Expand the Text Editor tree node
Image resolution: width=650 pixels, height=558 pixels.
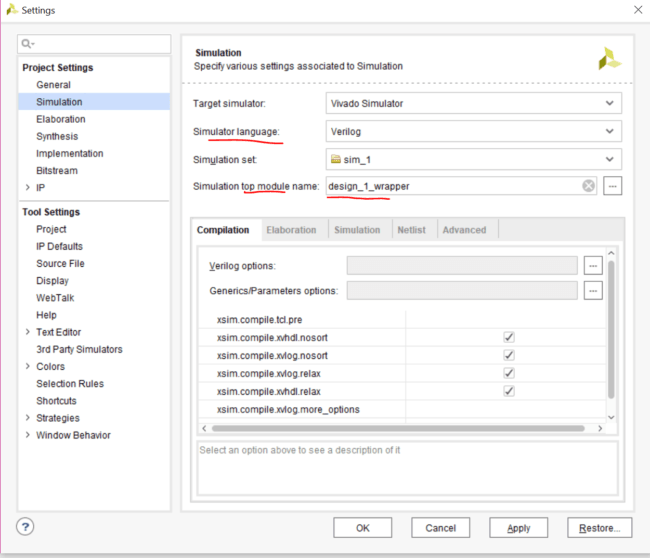[x=28, y=332]
